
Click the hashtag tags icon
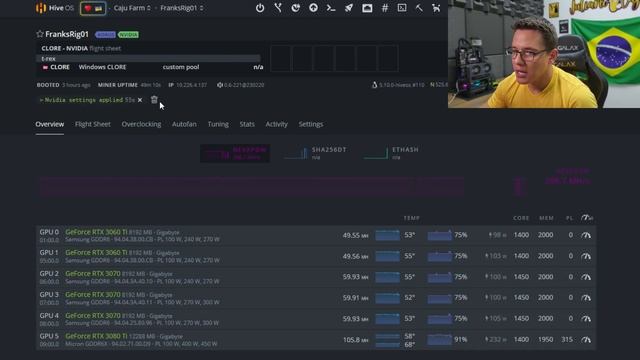[385, 8]
